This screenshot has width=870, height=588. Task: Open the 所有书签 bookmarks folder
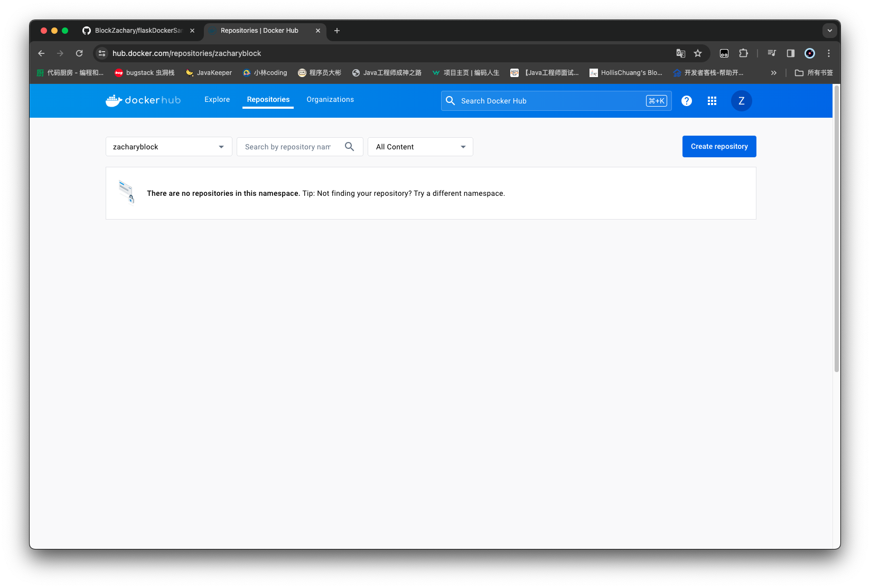pyautogui.click(x=814, y=73)
